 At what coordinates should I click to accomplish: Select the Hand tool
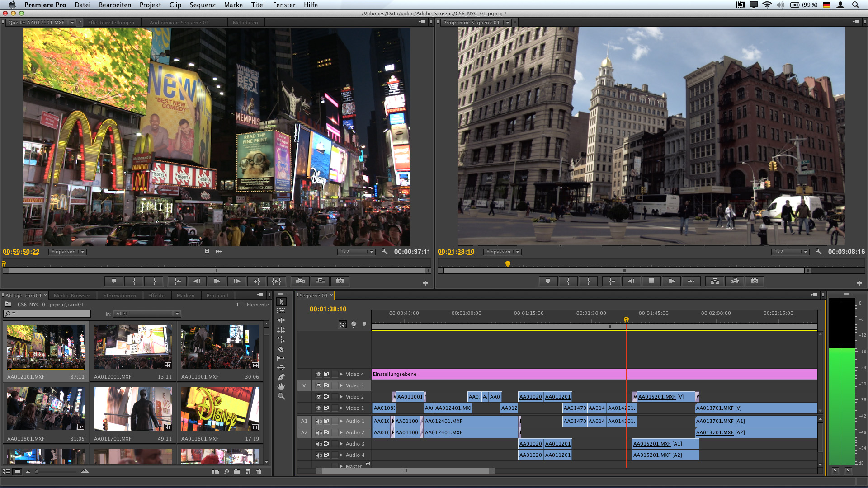(x=281, y=387)
